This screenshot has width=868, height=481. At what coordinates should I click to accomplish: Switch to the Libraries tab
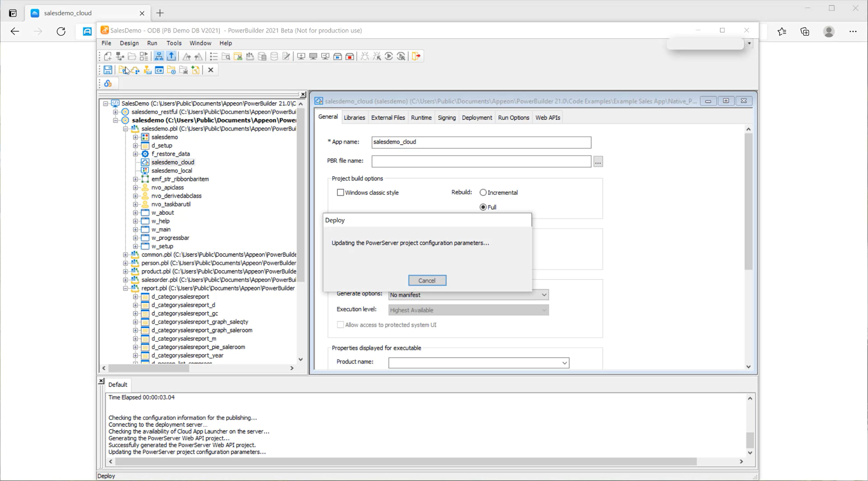point(354,118)
